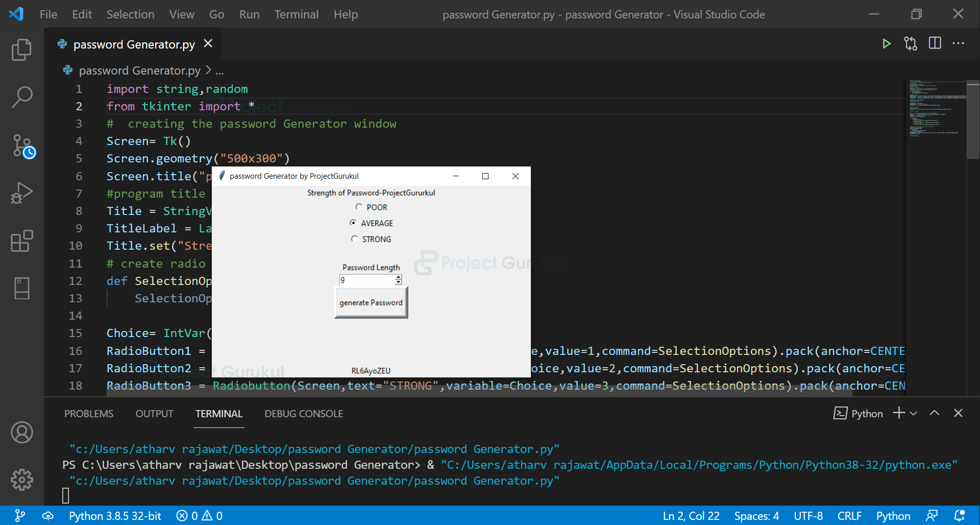This screenshot has height=525, width=980.
Task: Open the Run and Debug view
Action: 21,193
